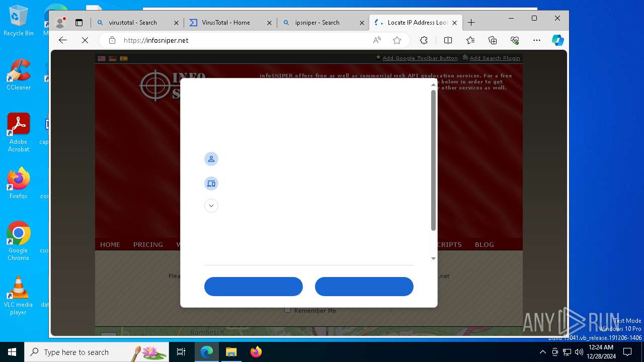Screen dimensions: 644x362
Task: Open Google Chrome desktop shortcut
Action: coord(19,241)
